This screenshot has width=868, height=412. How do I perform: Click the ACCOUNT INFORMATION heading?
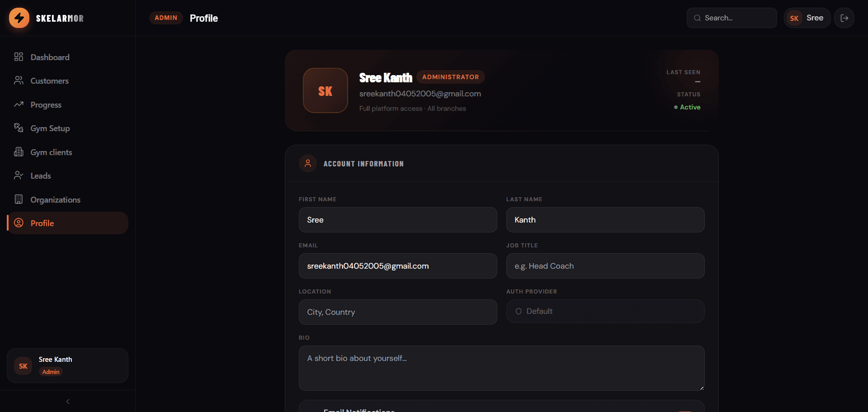[x=363, y=164]
